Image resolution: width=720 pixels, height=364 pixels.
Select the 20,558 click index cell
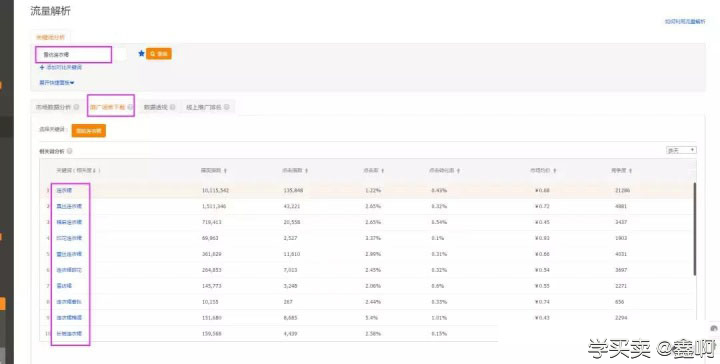292,222
